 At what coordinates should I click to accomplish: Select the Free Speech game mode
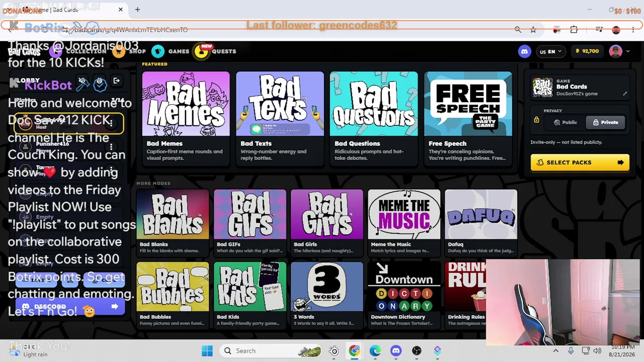point(468,118)
